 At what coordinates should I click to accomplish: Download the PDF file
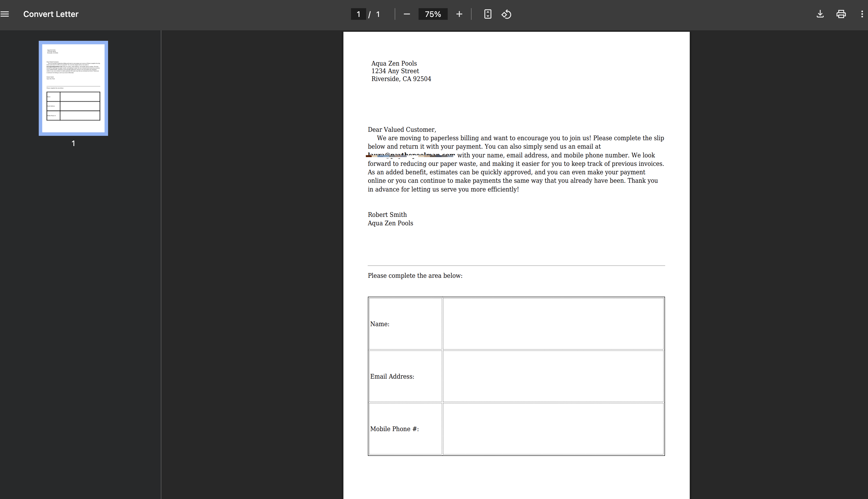click(820, 14)
